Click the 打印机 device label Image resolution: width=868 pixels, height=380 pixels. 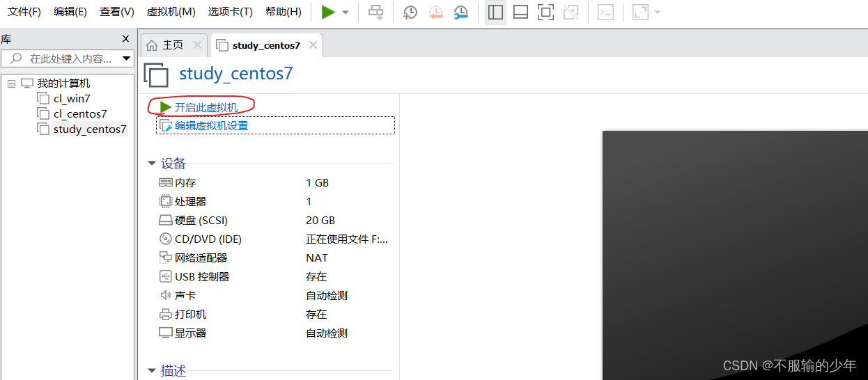click(191, 314)
